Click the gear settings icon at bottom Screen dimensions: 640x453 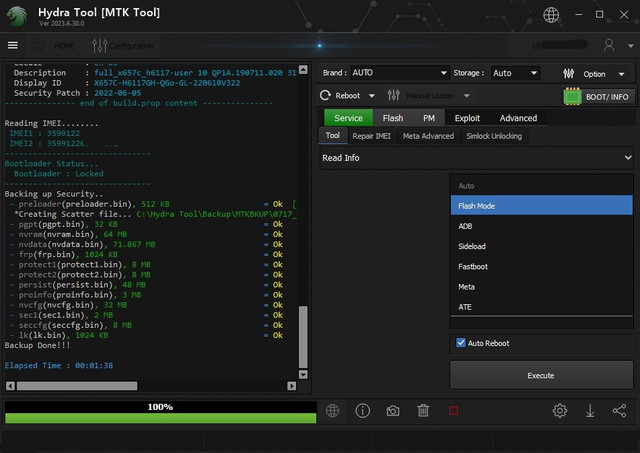[560, 411]
